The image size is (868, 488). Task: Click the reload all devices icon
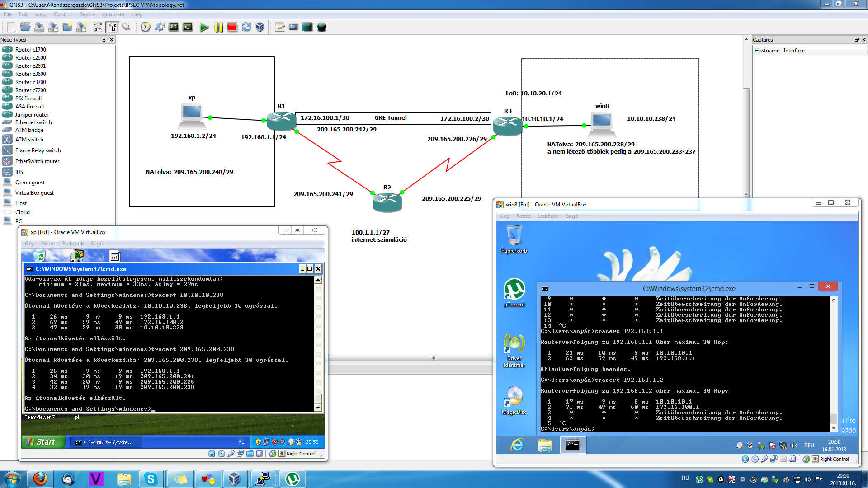click(246, 27)
